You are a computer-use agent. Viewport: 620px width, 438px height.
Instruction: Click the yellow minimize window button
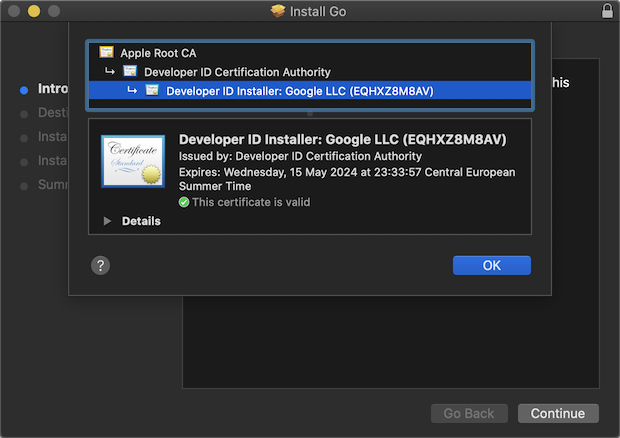click(x=34, y=11)
